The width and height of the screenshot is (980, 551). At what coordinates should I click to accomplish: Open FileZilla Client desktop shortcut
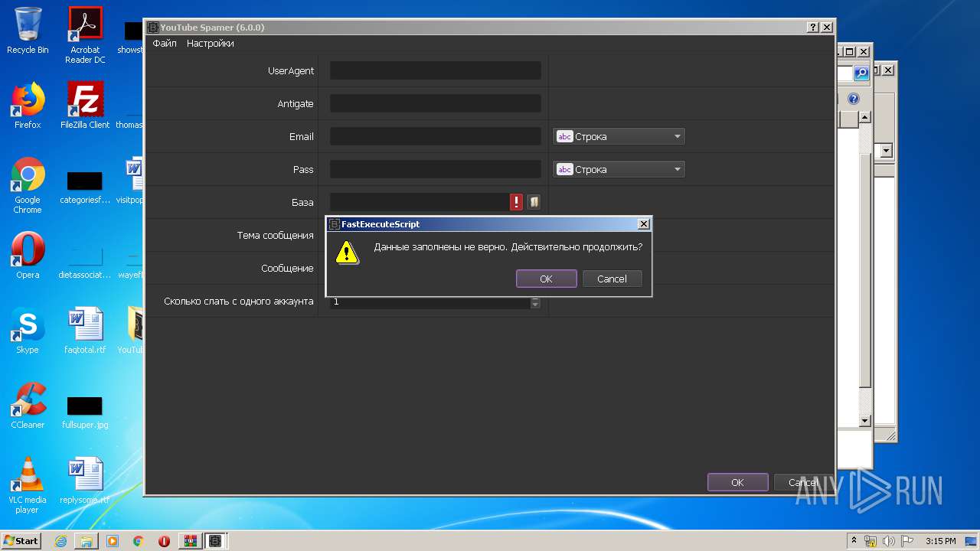click(85, 106)
